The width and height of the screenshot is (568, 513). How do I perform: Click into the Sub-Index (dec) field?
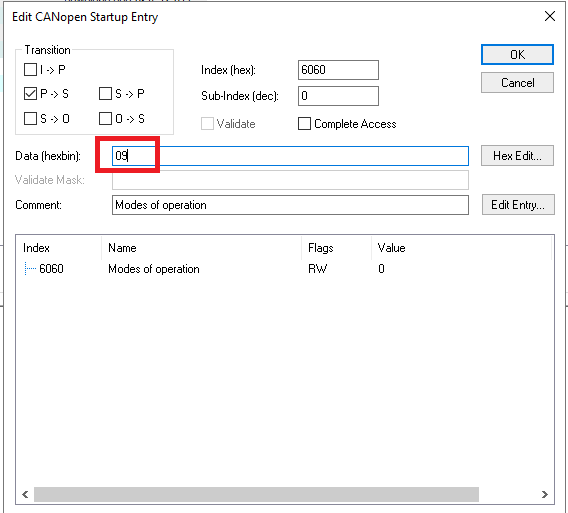pyautogui.click(x=338, y=96)
